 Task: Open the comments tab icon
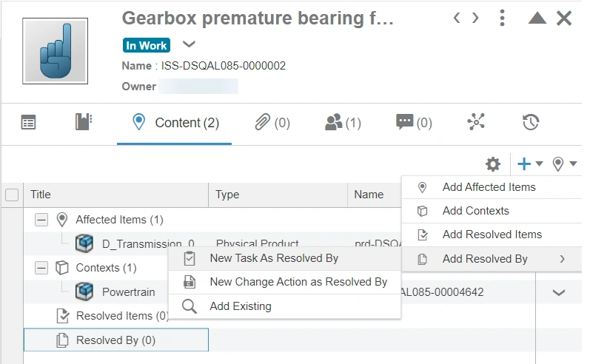pyautogui.click(x=414, y=123)
